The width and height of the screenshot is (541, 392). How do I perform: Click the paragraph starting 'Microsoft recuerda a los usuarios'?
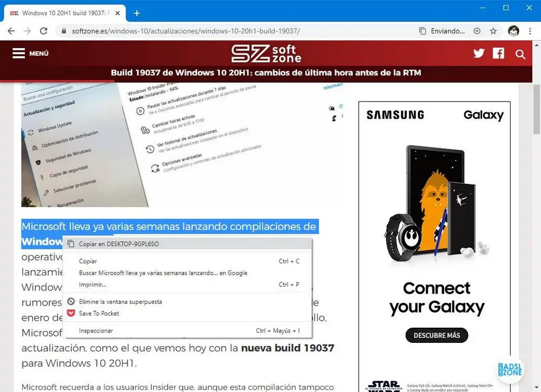[x=177, y=387]
